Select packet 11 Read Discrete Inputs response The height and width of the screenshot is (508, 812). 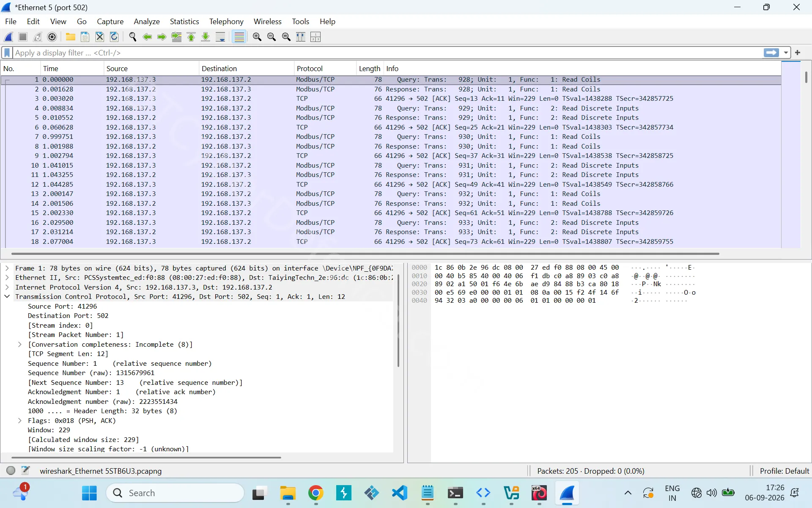click(391, 175)
